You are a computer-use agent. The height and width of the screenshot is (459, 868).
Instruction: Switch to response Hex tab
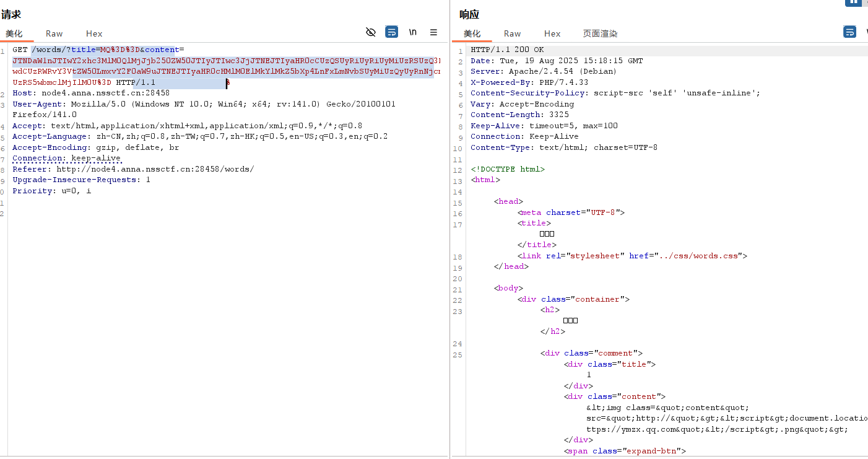pyautogui.click(x=552, y=33)
